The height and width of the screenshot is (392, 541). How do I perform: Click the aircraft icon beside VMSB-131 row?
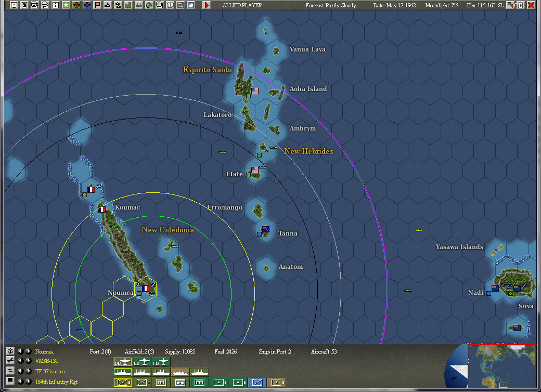pos(10,361)
